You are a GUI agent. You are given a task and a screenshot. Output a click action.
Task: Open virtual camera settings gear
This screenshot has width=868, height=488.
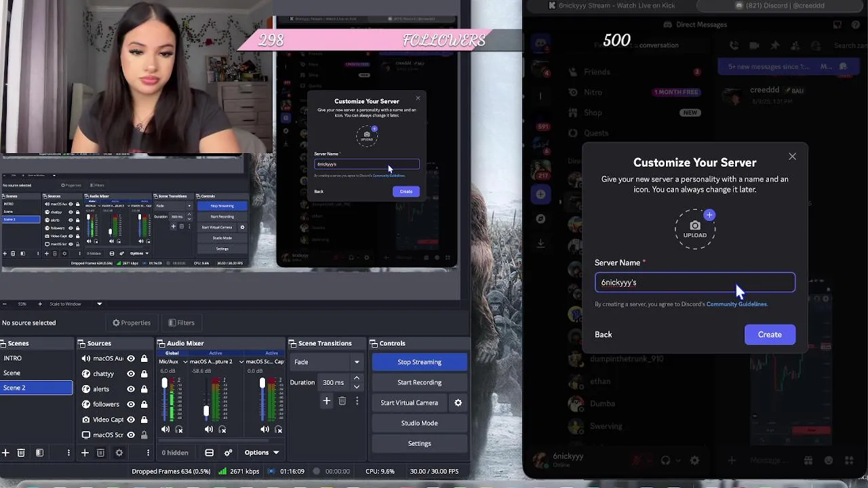click(x=458, y=403)
